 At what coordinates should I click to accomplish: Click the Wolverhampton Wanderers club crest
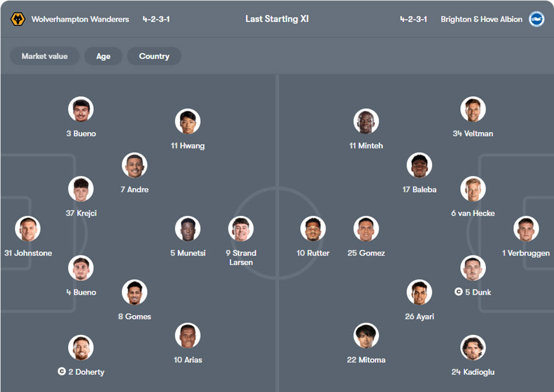[x=18, y=19]
